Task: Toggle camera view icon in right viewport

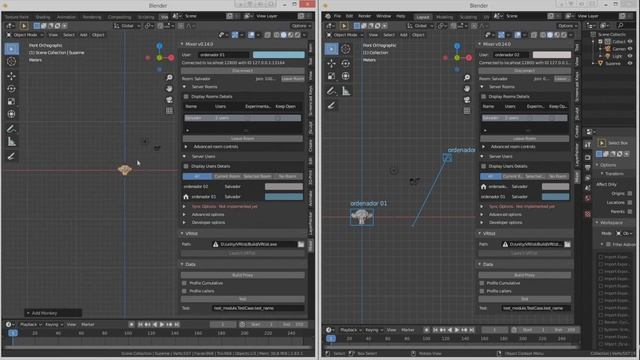Action: click(467, 100)
